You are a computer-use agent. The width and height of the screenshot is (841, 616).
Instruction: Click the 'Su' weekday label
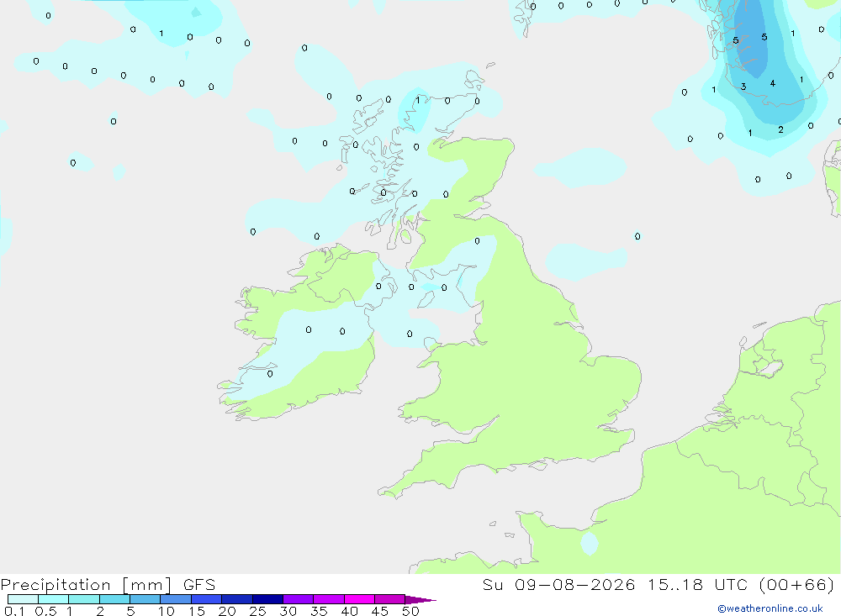pos(492,584)
